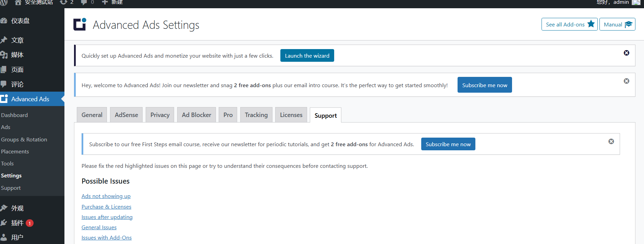Screen dimensions: 644x244
Task: Open the Manual
Action: [617, 24]
